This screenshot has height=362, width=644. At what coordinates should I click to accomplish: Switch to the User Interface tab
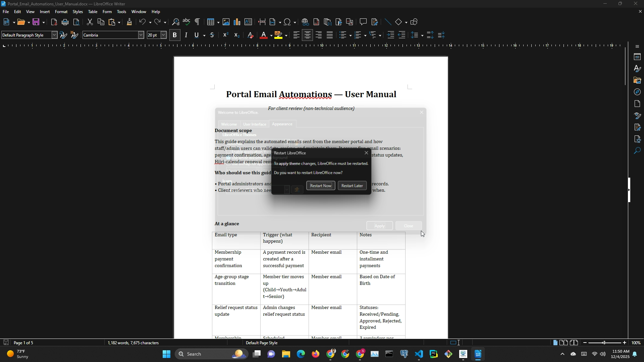coord(255,124)
